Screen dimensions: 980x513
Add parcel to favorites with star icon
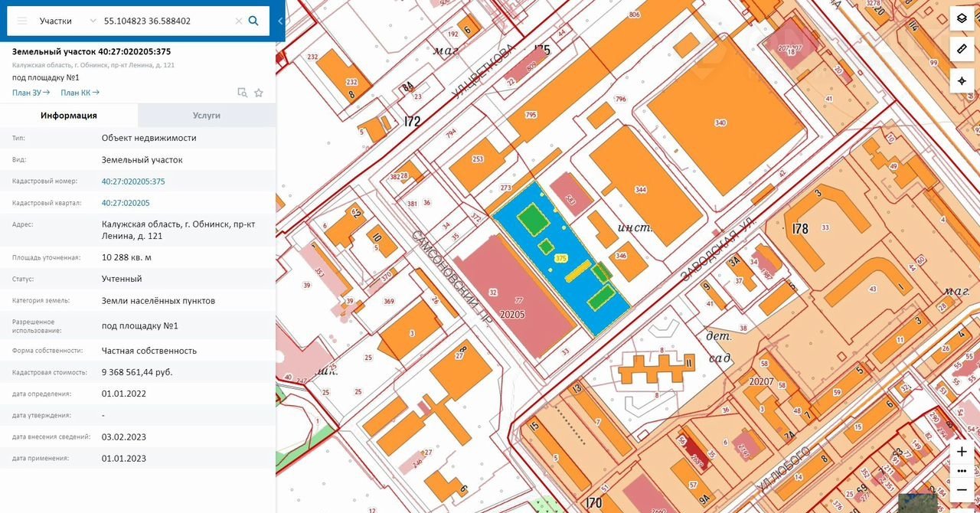pyautogui.click(x=259, y=93)
